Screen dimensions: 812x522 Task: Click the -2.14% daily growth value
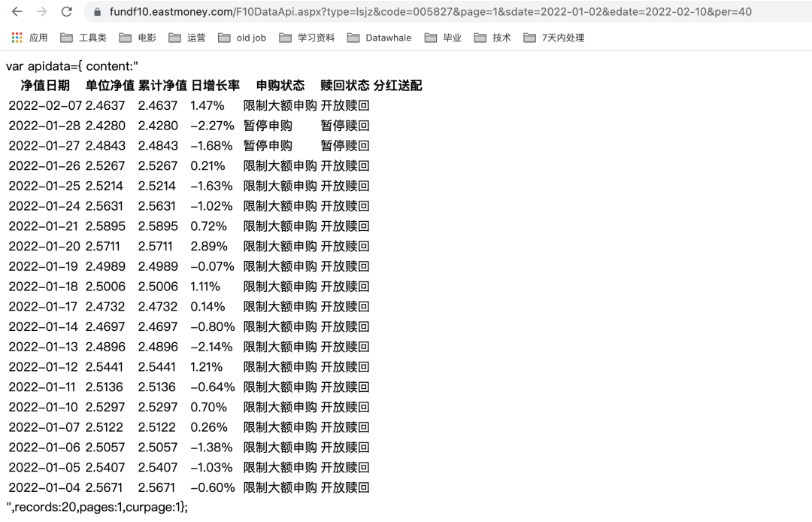click(x=212, y=347)
